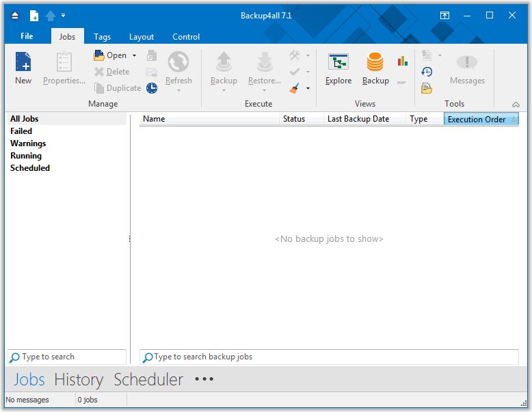Sort by Last Backup Date column

pos(364,119)
